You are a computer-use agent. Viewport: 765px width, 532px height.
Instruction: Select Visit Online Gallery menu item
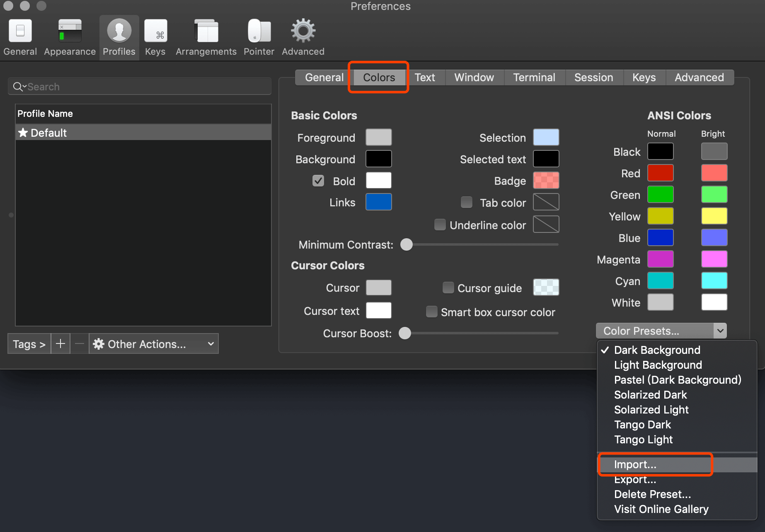tap(677, 509)
